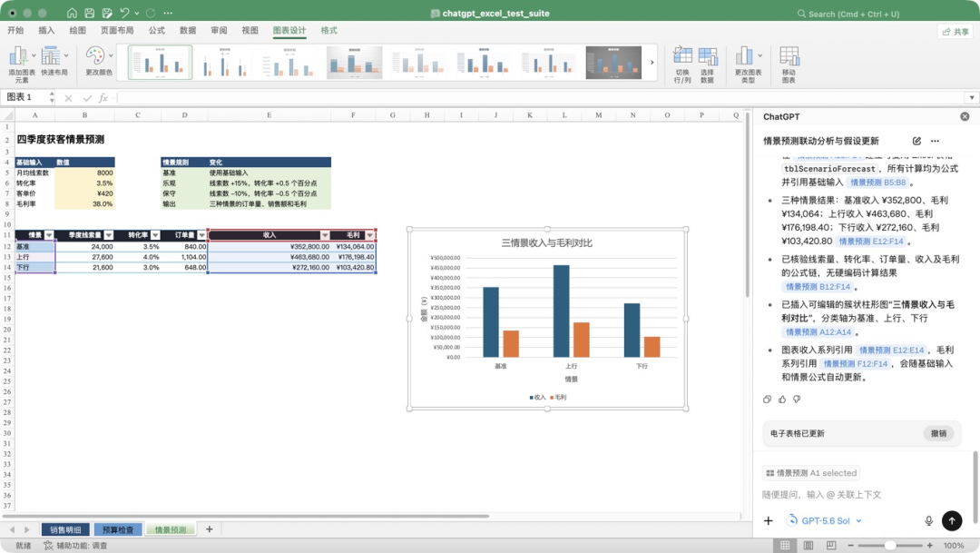Undo the last action
Viewport: 980px width, 553px height.
tap(124, 13)
